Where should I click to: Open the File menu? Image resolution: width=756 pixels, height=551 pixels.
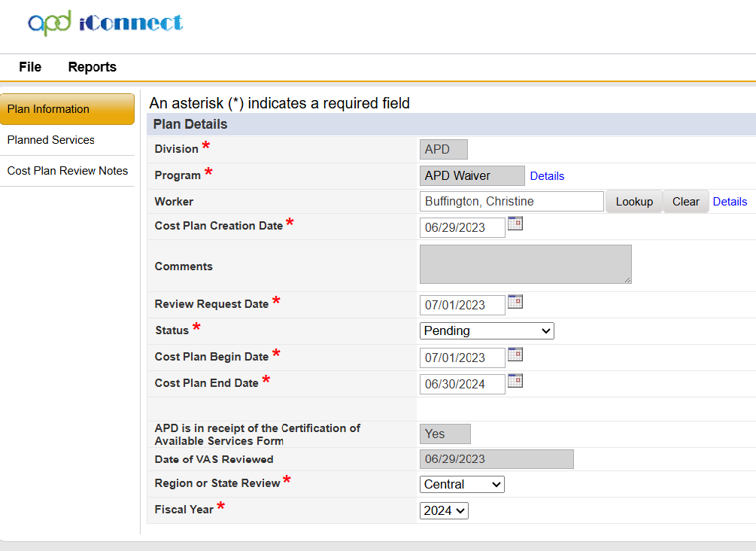point(30,67)
